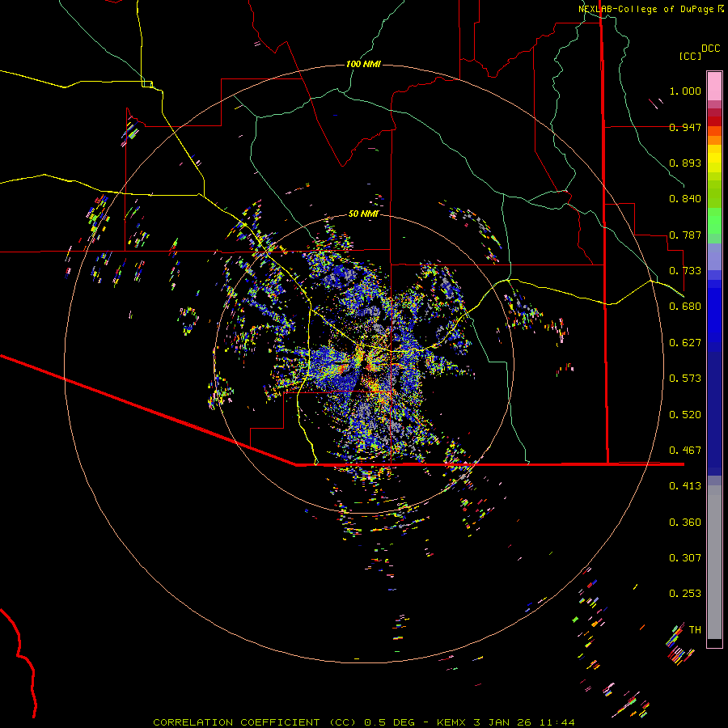Click the 100 NMI range ring label
728x728 pixels.
click(363, 64)
